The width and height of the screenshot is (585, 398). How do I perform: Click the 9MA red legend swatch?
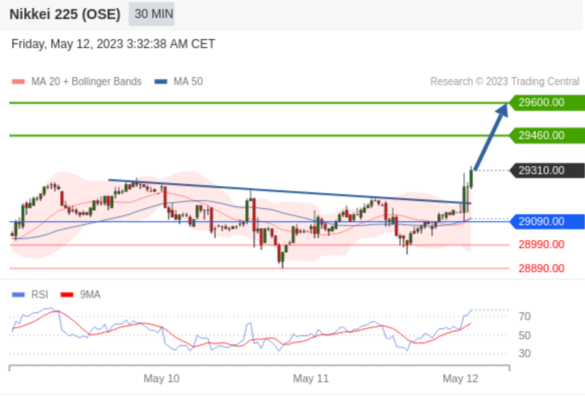[67, 295]
